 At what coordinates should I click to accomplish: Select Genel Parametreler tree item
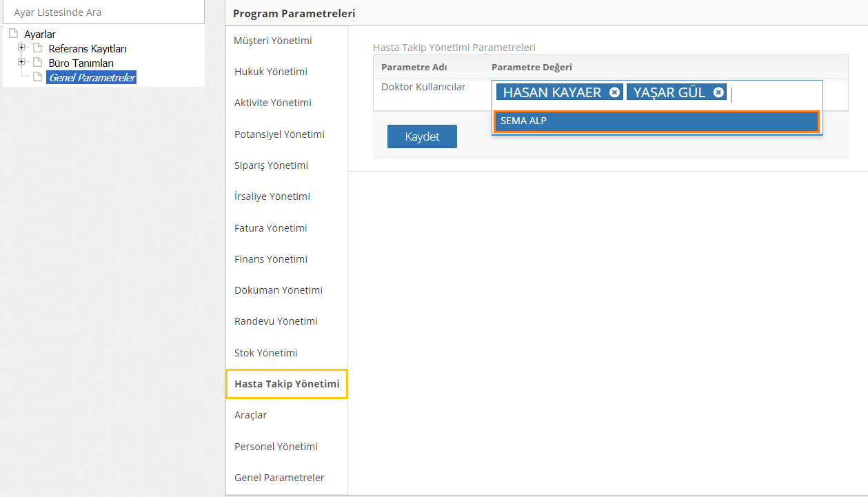[92, 78]
